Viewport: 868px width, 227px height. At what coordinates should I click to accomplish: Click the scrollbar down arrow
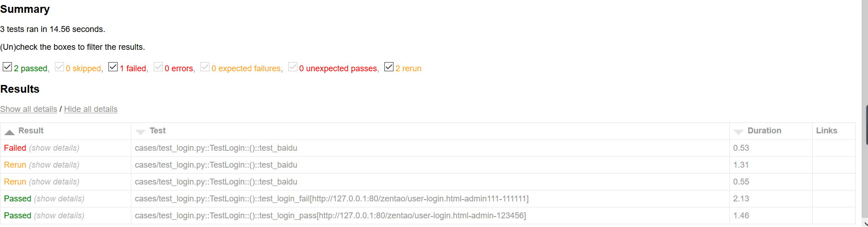864,223
